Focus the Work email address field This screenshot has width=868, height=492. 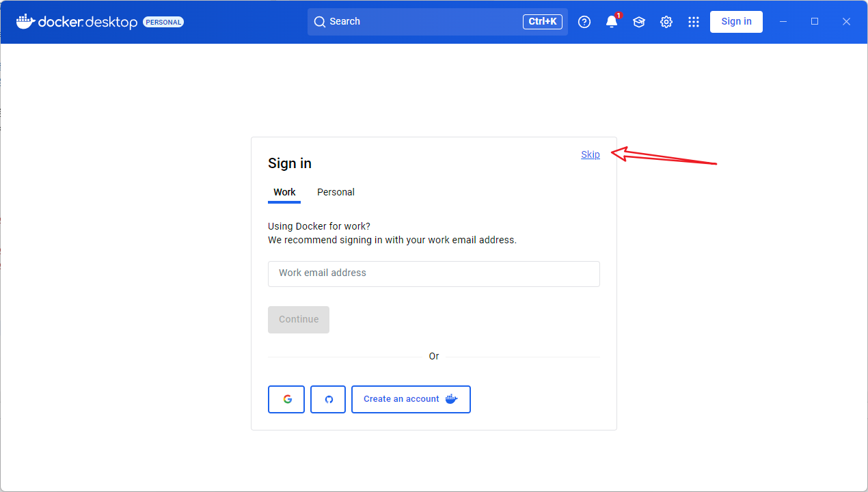[433, 273]
